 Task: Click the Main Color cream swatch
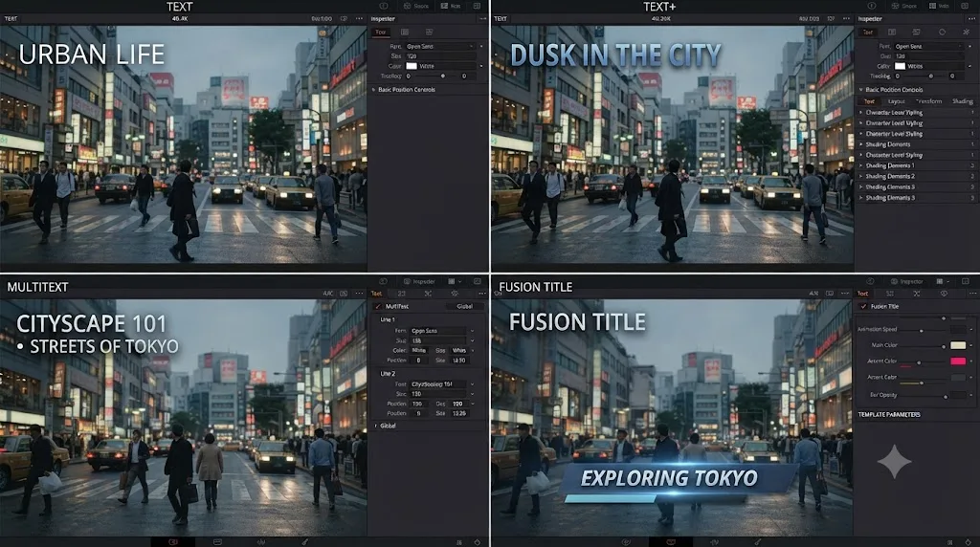(958, 345)
